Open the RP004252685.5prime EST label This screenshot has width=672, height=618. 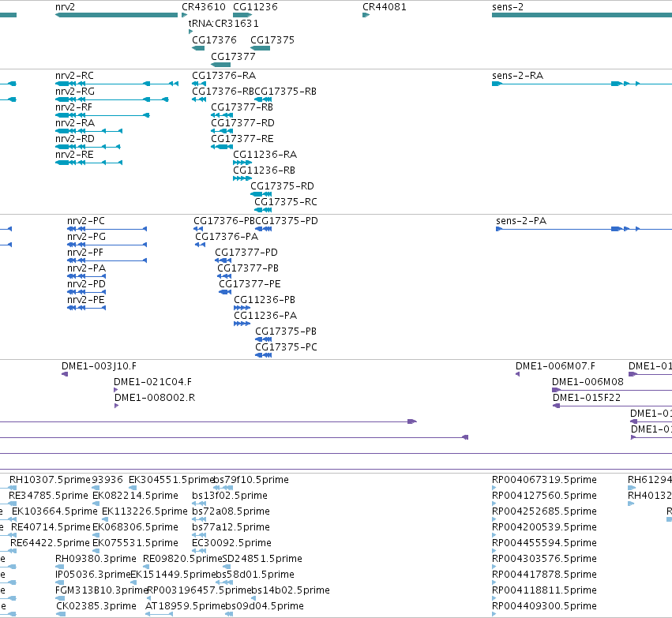(544, 511)
